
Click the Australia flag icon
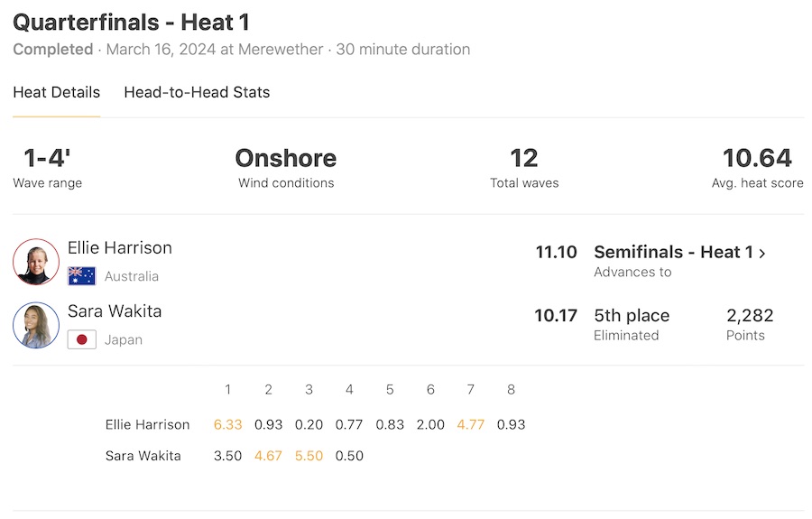point(82,276)
